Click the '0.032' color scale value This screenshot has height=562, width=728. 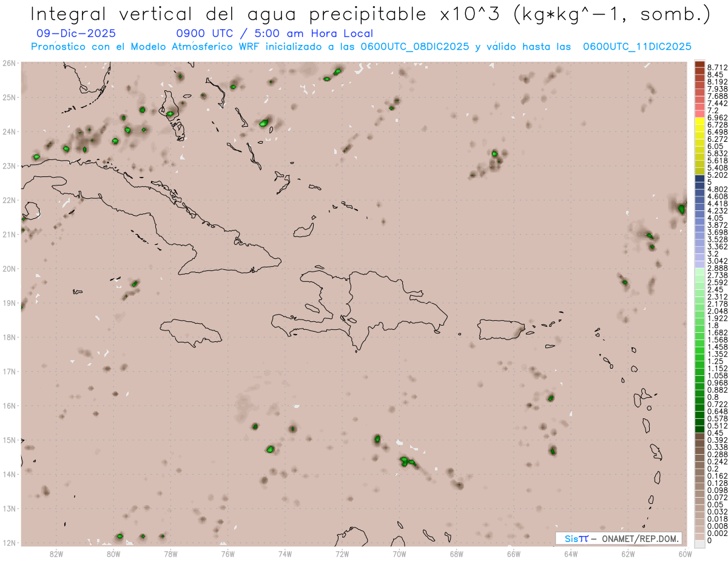(717, 512)
